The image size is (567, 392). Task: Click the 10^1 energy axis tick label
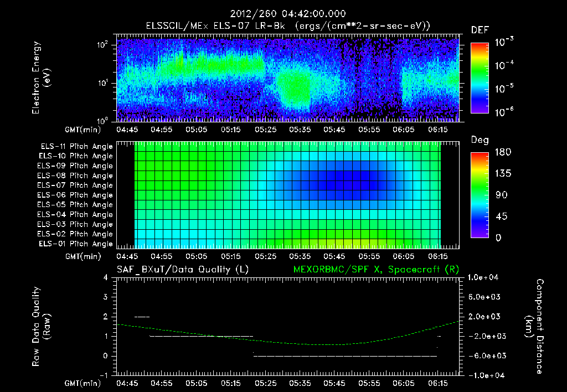[x=102, y=83]
